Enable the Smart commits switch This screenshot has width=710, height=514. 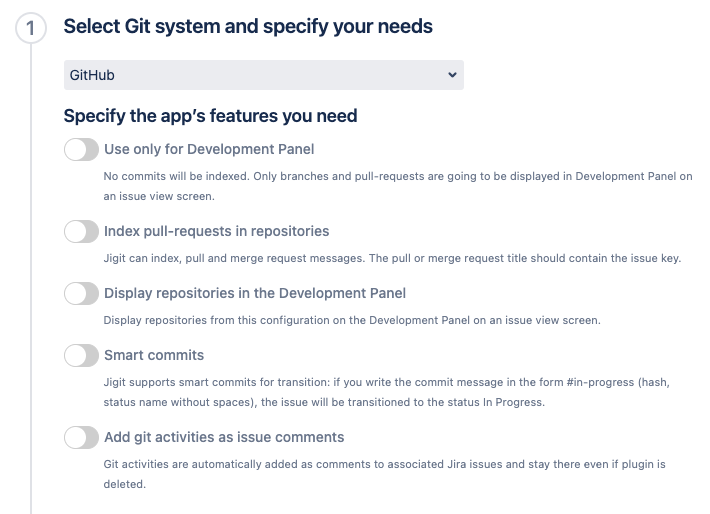click(81, 355)
